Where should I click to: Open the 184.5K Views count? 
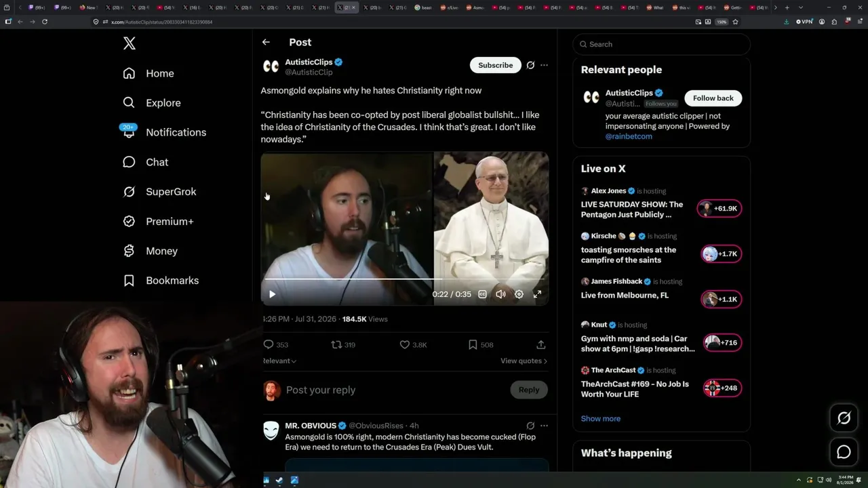coord(365,319)
